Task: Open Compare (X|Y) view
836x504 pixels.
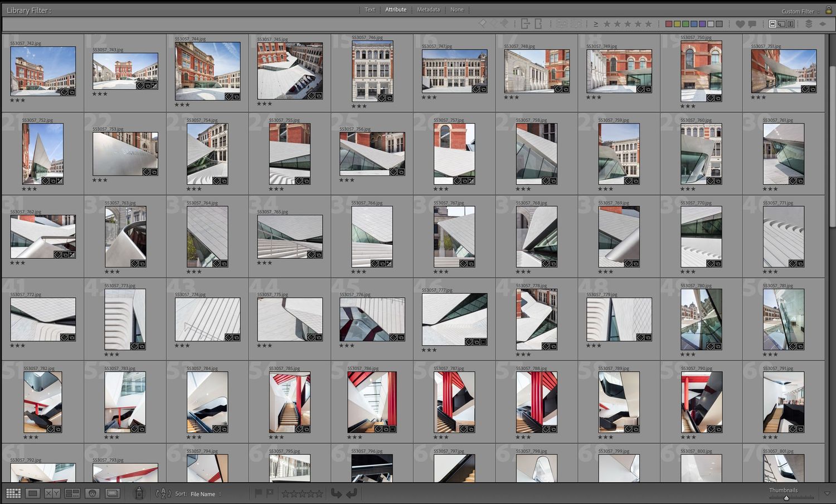Action: (52, 493)
